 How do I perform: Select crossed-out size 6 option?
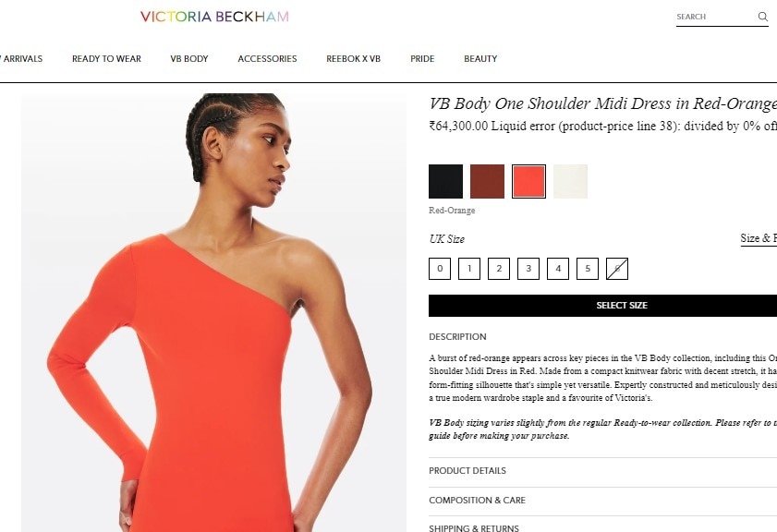[617, 269]
